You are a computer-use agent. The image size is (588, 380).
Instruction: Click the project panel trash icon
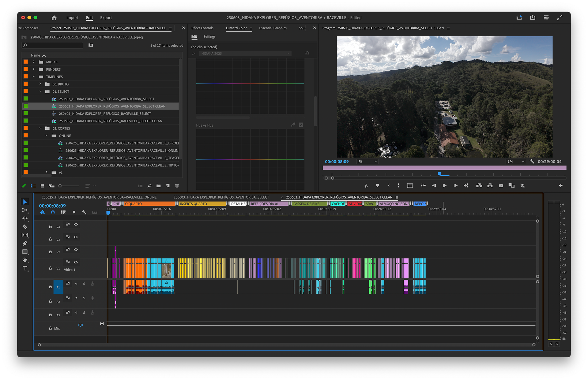(177, 186)
